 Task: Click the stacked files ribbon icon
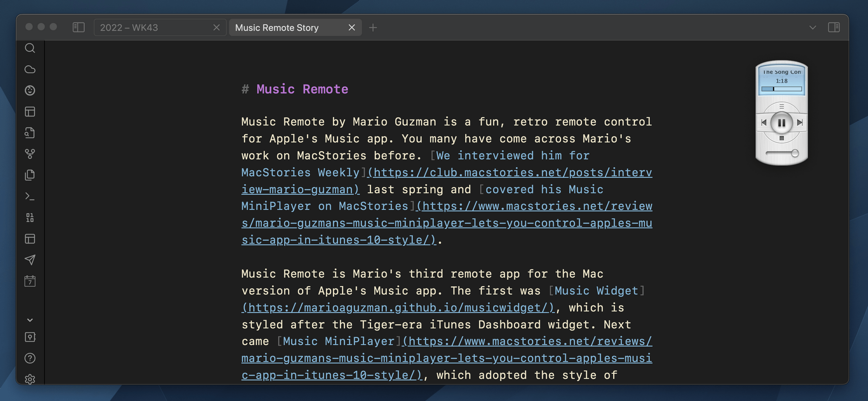coord(30,175)
